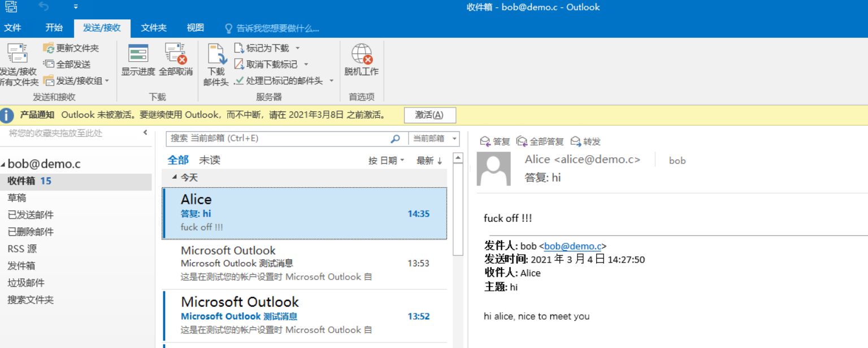
Task: Switch to 视图 ribbon tab
Action: [196, 28]
